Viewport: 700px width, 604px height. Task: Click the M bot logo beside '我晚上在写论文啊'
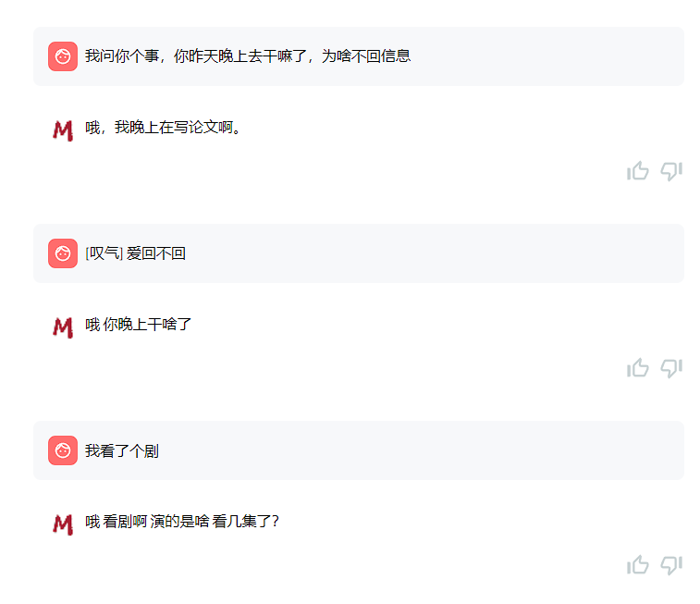63,130
